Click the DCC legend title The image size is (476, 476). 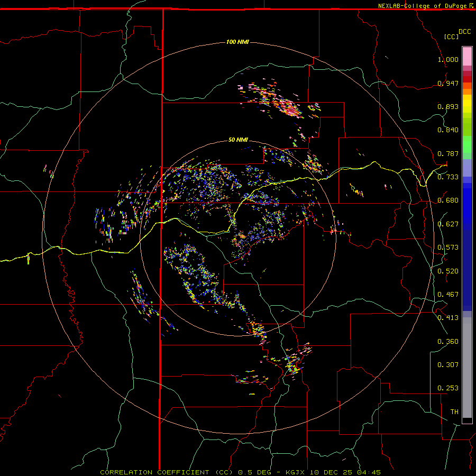[x=464, y=32]
